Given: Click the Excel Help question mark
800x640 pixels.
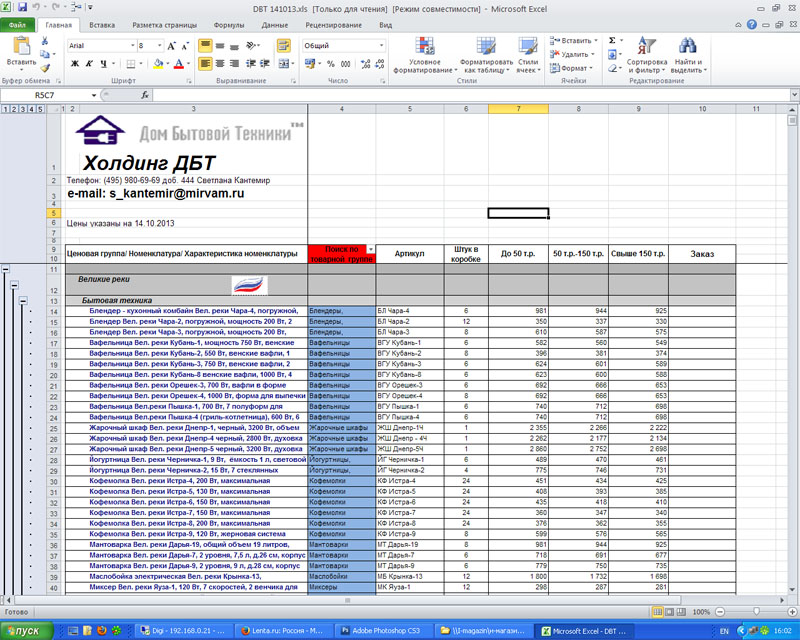Looking at the screenshot, I should (x=752, y=24).
